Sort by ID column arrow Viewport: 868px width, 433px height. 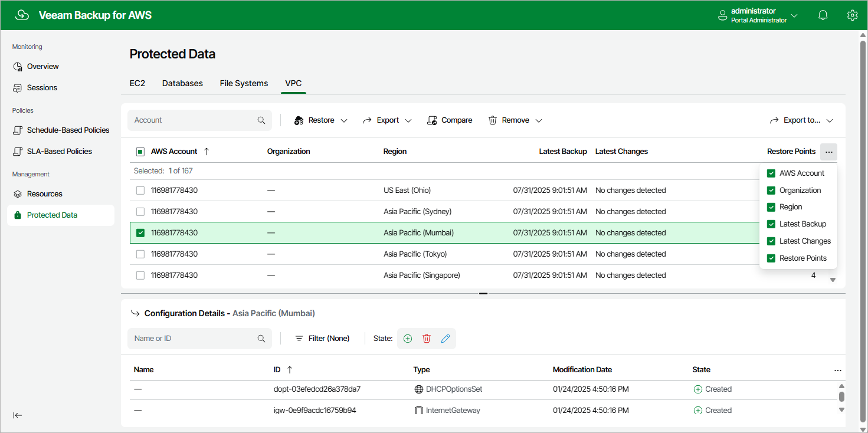pyautogui.click(x=289, y=370)
